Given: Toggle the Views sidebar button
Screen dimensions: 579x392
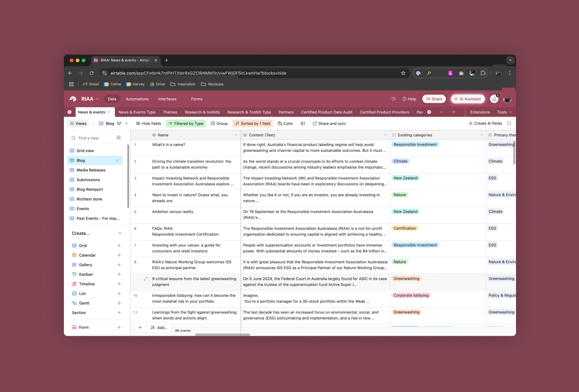Looking at the screenshot, I should (x=78, y=124).
